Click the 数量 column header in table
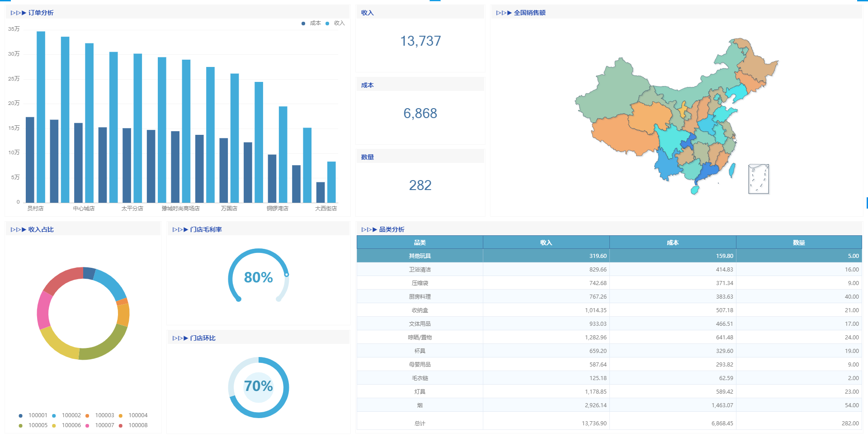This screenshot has width=868, height=438. pyautogui.click(x=798, y=243)
